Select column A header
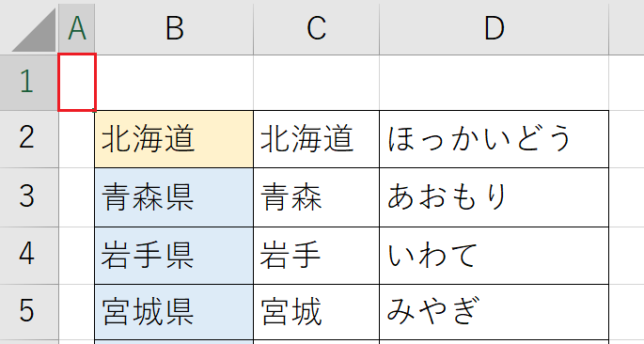The width and height of the screenshot is (644, 344). (77, 29)
